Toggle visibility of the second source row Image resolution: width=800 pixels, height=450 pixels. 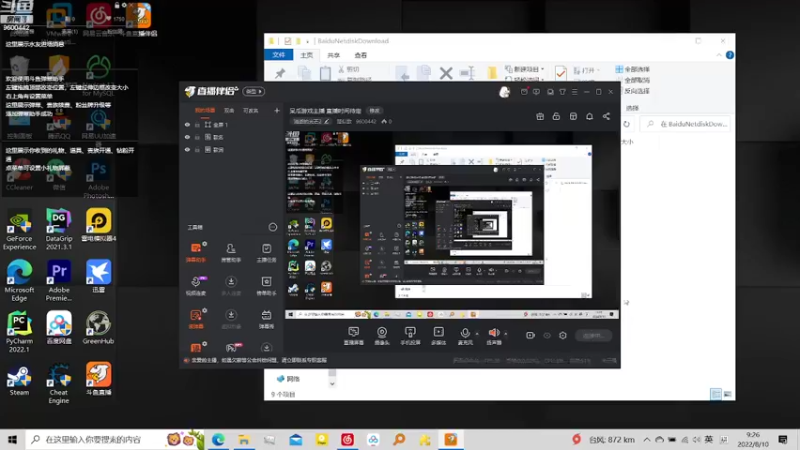point(187,137)
